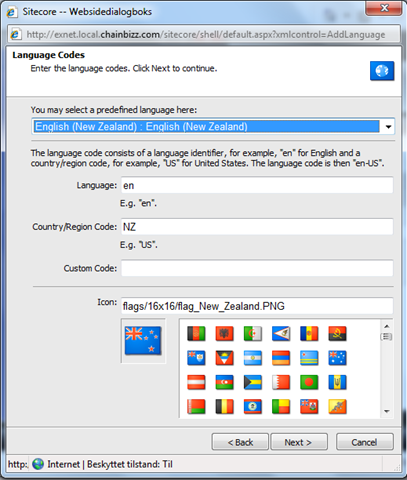Viewport: 407px width, 480px height.
Task: Select the Albania flag icon
Action: (x=224, y=334)
